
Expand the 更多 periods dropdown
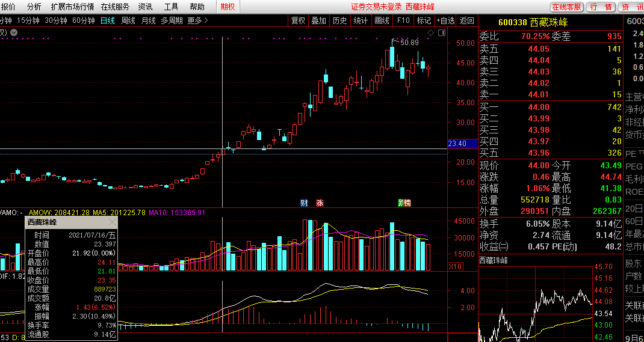click(198, 20)
